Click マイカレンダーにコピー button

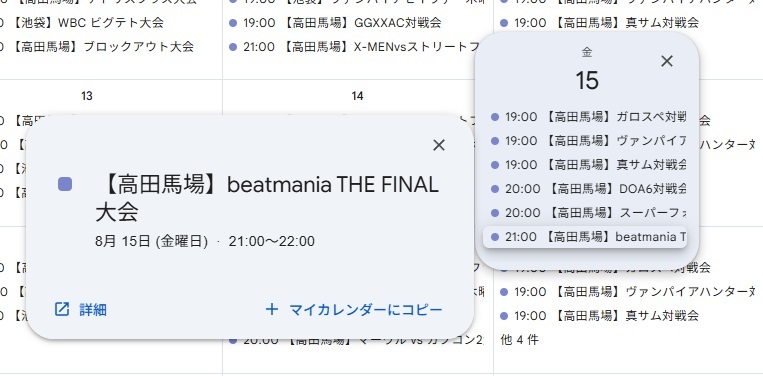point(354,309)
